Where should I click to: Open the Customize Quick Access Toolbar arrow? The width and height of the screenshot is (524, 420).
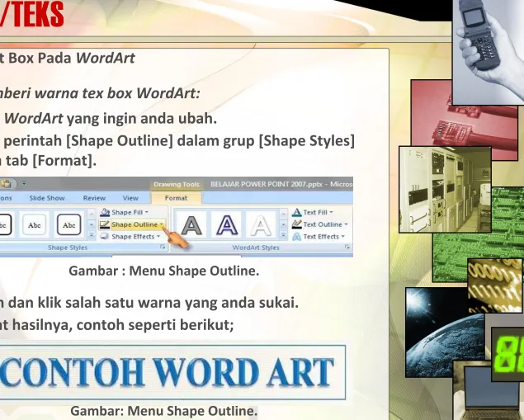[x=24, y=183]
